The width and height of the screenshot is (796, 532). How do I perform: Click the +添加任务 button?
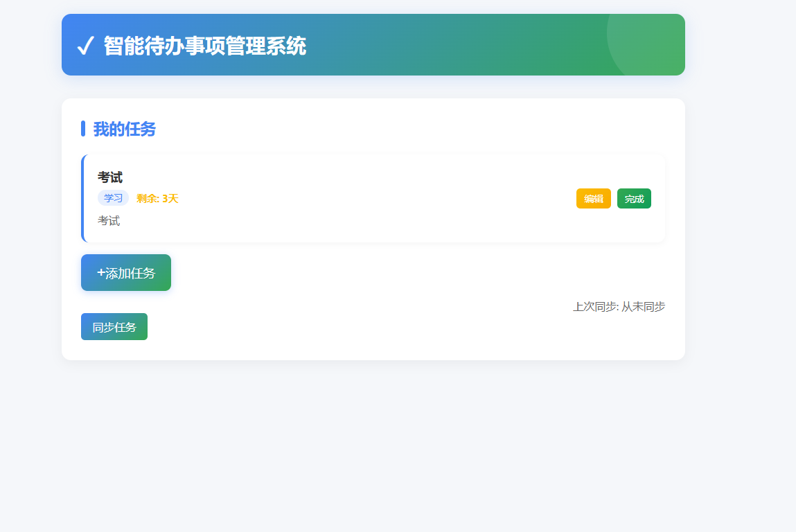point(126,273)
